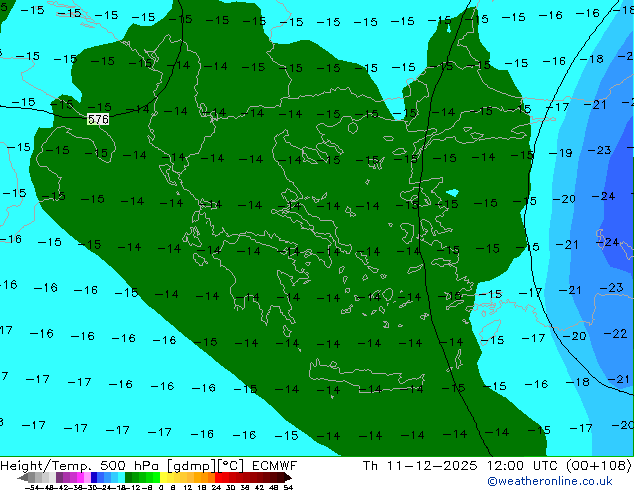The width and height of the screenshot is (634, 490).
Task: Click the bright red legend swatch
Action: (x=218, y=477)
